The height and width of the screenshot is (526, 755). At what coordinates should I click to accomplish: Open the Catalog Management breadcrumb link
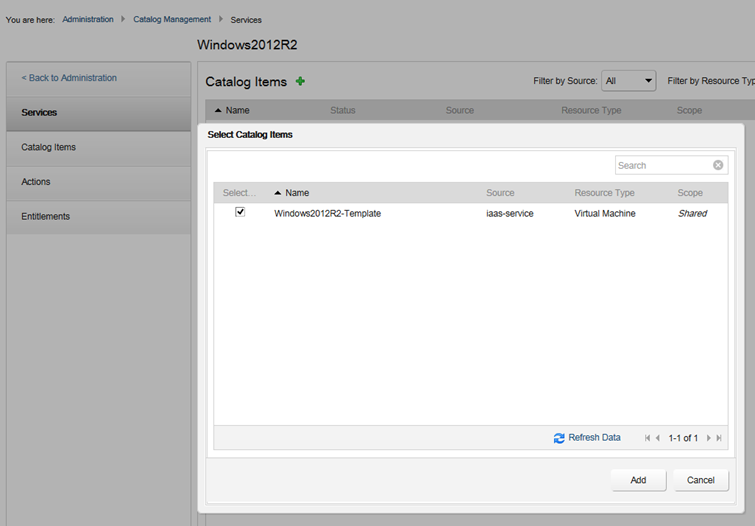(x=172, y=19)
